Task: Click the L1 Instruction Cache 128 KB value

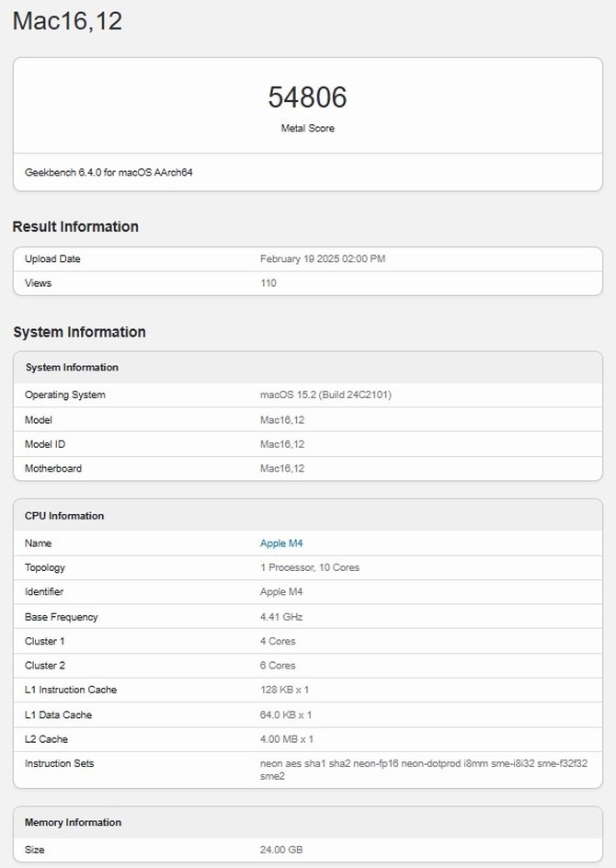Action: [x=286, y=690]
